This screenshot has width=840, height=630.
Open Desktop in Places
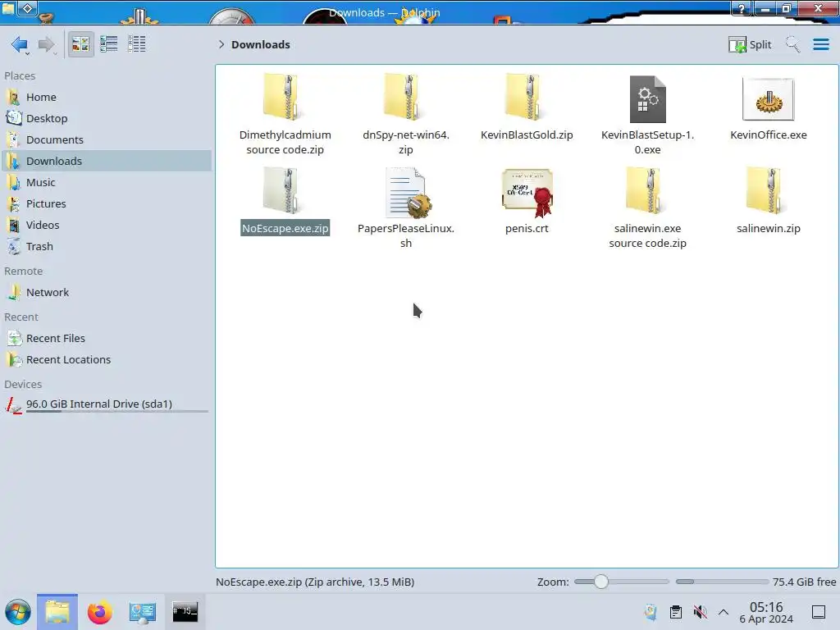pyautogui.click(x=106, y=118)
